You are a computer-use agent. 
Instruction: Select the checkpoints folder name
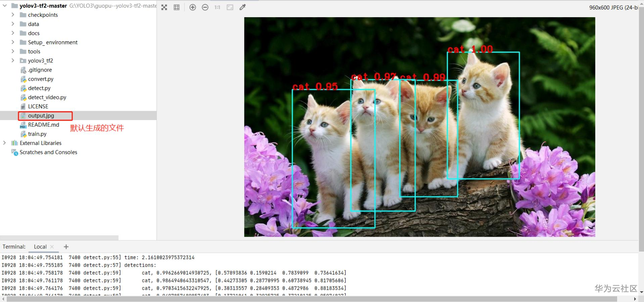tap(43, 15)
